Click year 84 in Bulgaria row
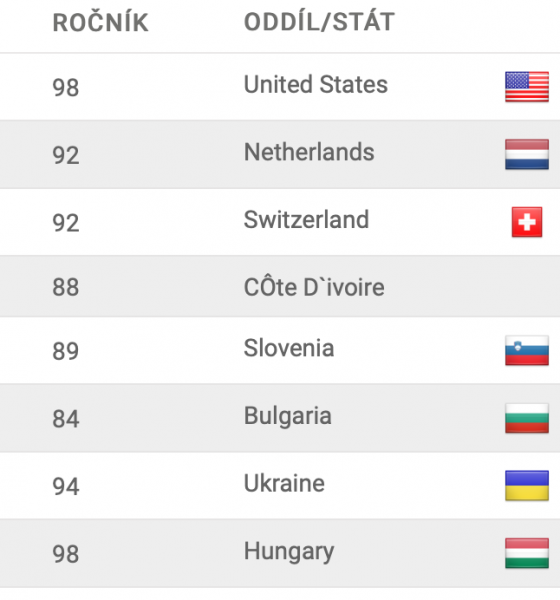 pos(65,419)
